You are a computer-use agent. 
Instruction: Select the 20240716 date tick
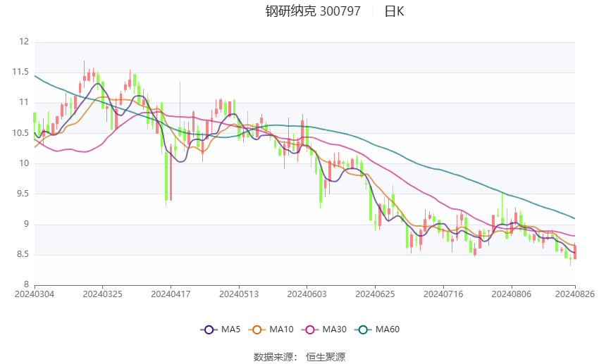coord(443,294)
